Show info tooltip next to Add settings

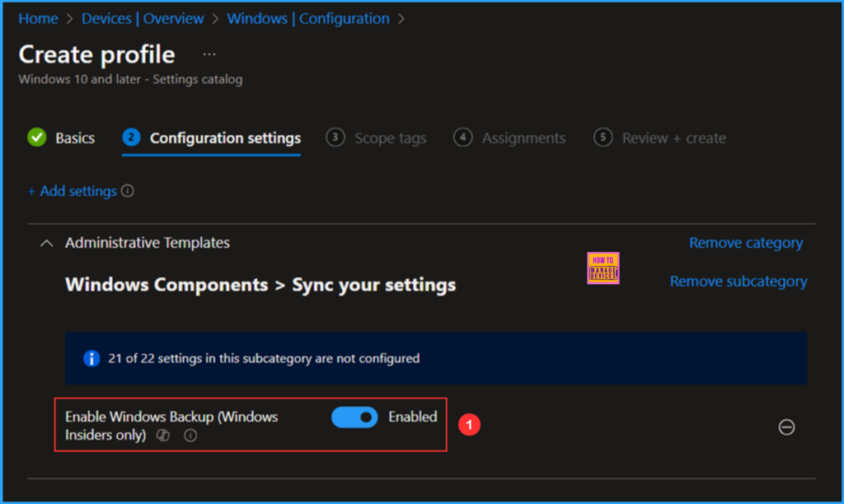128,191
